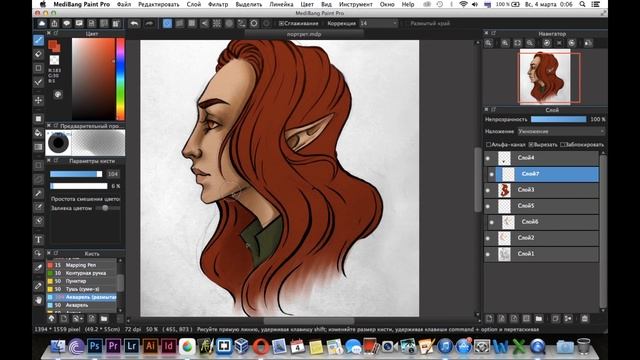Open the Редактировать menu
This screenshot has height=360, width=640.
[159, 4]
